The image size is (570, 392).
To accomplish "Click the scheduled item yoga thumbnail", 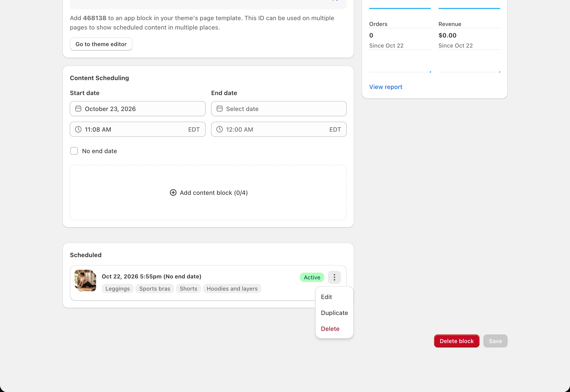I will pyautogui.click(x=85, y=281).
